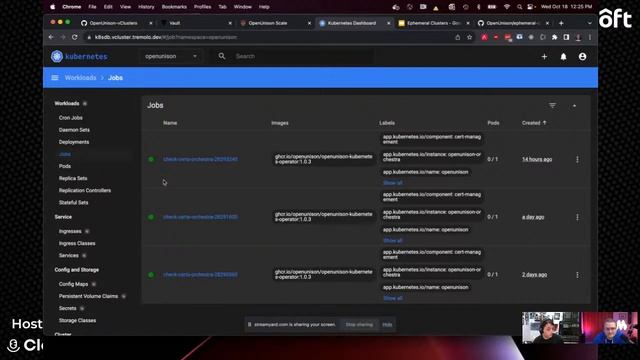The width and height of the screenshot is (640, 360).
Task: Open Chrome extensions puzzle icon
Action: [x=554, y=37]
